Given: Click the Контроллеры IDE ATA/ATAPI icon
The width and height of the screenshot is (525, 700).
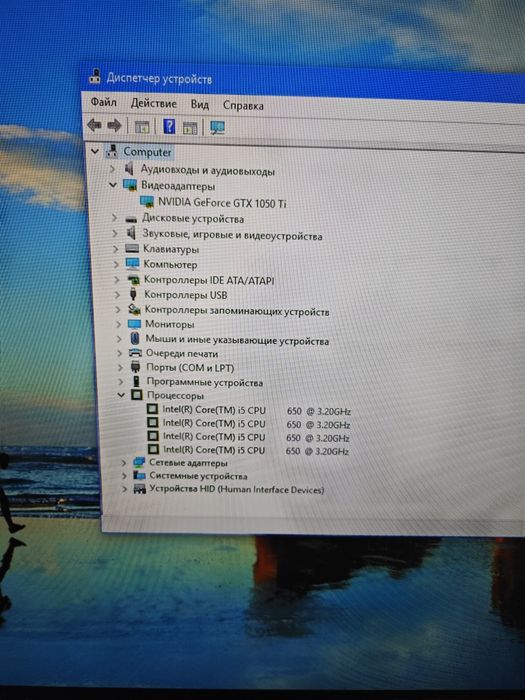Looking at the screenshot, I should tap(133, 280).
